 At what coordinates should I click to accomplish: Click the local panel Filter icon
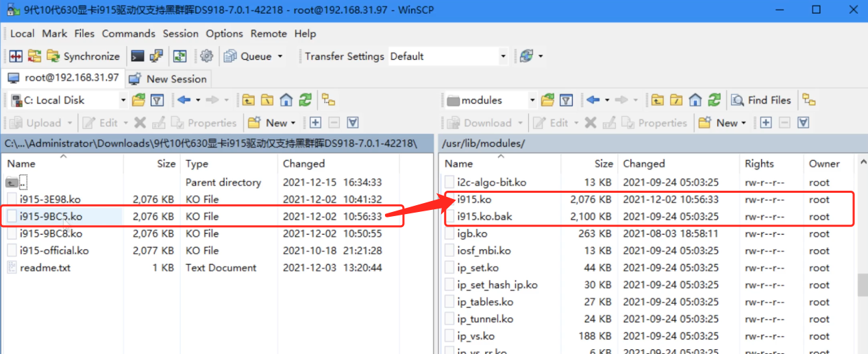point(157,100)
